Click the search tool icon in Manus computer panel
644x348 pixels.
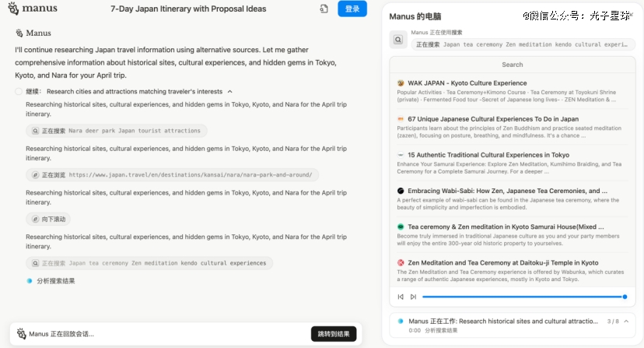[398, 39]
